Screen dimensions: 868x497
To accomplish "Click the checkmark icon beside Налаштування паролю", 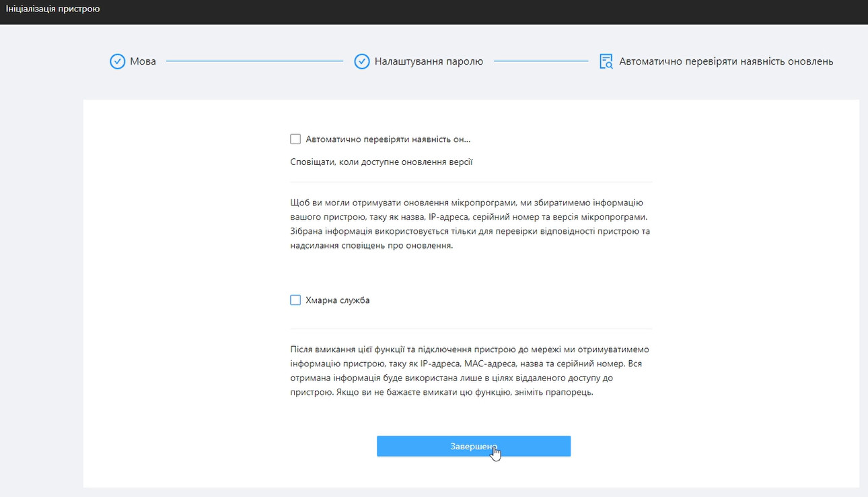I will pyautogui.click(x=362, y=62).
